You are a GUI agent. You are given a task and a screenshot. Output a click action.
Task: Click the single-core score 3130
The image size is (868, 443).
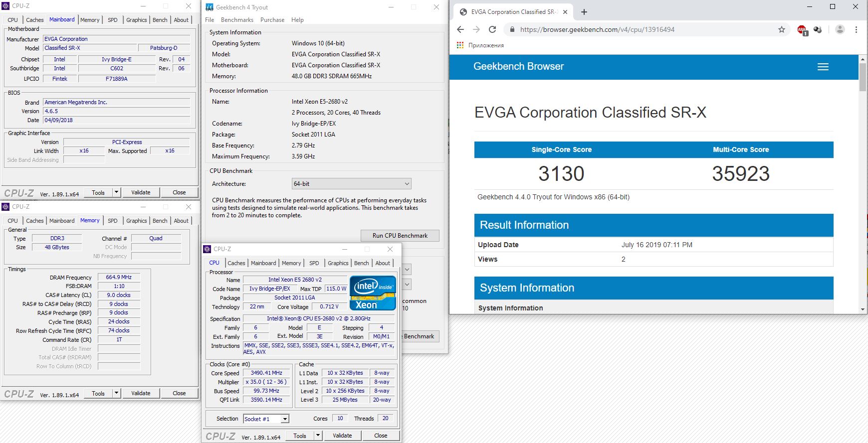561,173
